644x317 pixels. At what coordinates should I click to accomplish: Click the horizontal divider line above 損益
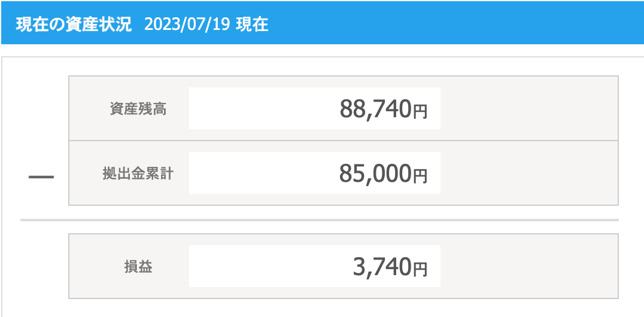point(320,220)
